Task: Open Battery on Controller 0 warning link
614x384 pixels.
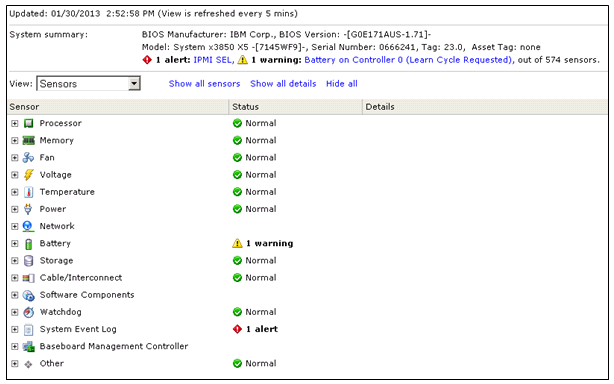Action: pyautogui.click(x=409, y=60)
